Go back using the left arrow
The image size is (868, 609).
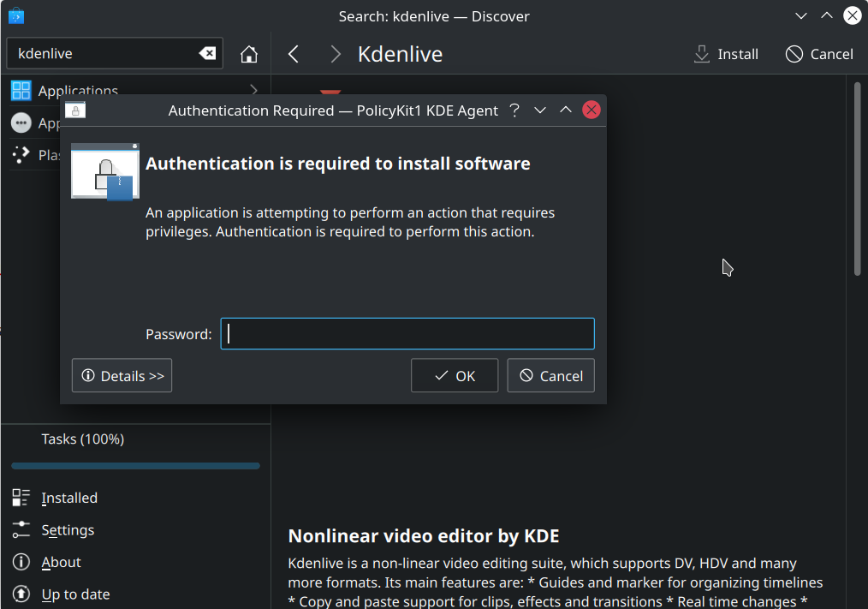pos(294,54)
